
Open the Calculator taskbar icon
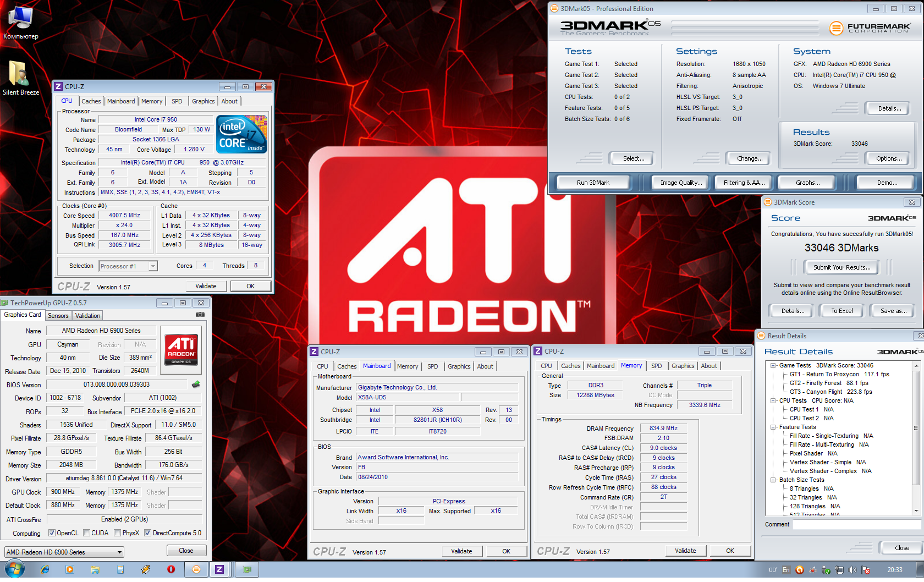click(x=120, y=569)
